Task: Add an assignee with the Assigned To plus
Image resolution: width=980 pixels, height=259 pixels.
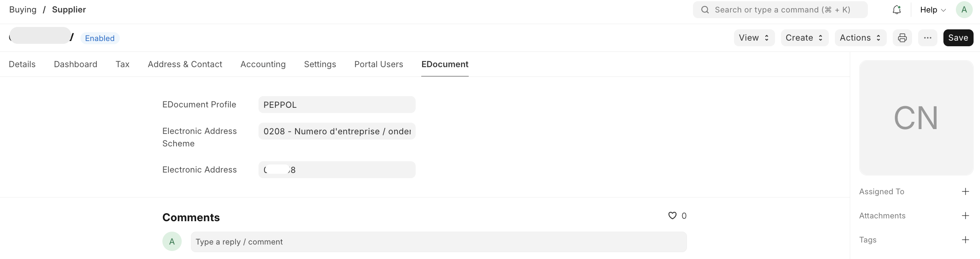Action: 965,191
